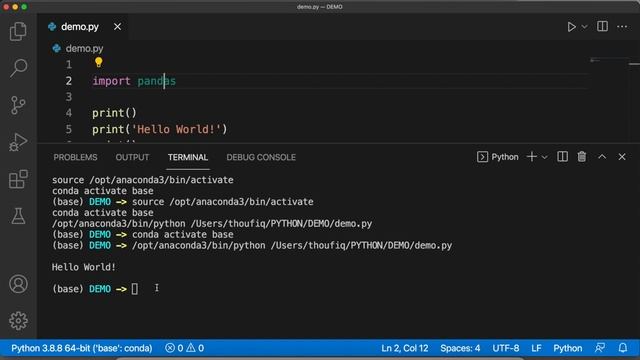
Task: Create a new terminal with plus icon
Action: [x=532, y=157]
